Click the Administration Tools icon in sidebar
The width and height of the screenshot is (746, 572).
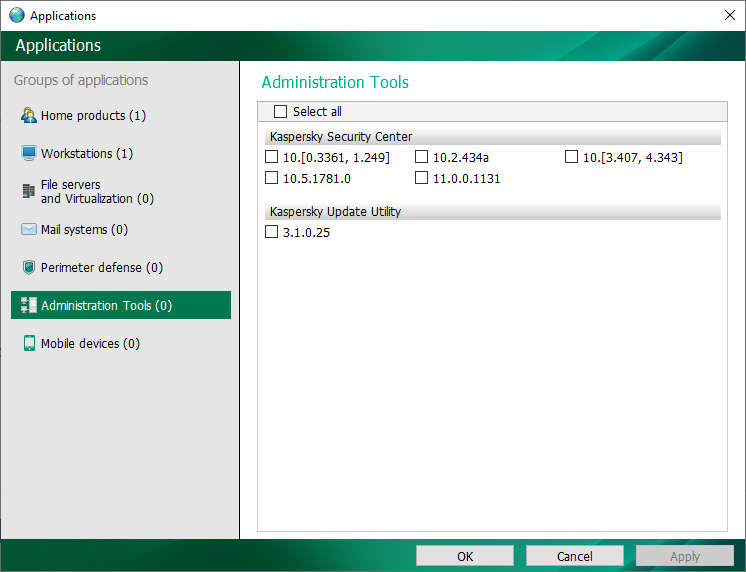point(29,305)
